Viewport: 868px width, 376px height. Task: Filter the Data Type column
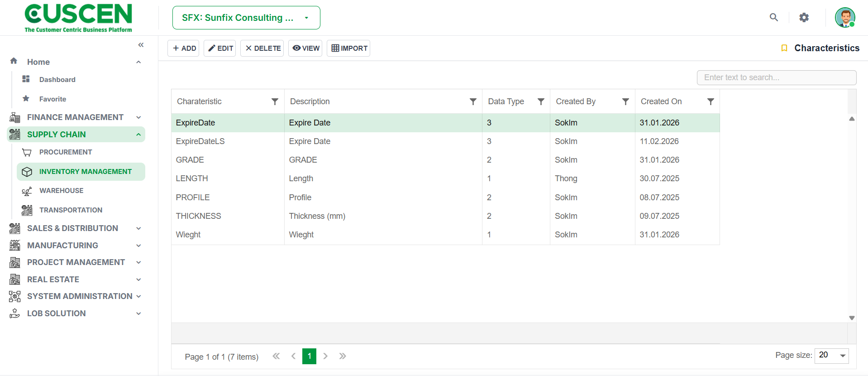point(541,101)
